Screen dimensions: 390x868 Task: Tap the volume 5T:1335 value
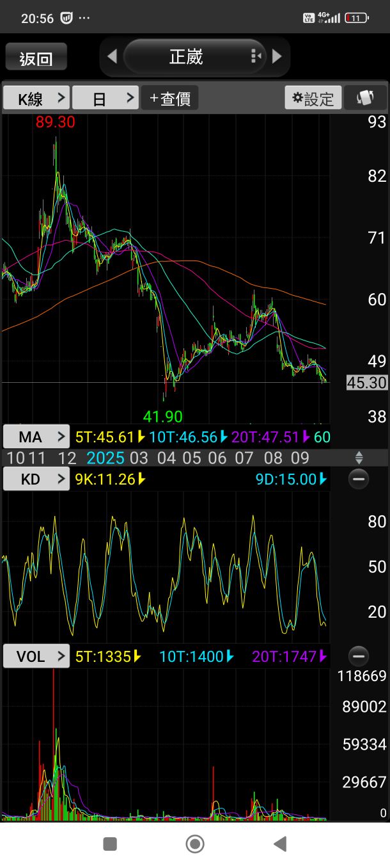pyautogui.click(x=108, y=656)
